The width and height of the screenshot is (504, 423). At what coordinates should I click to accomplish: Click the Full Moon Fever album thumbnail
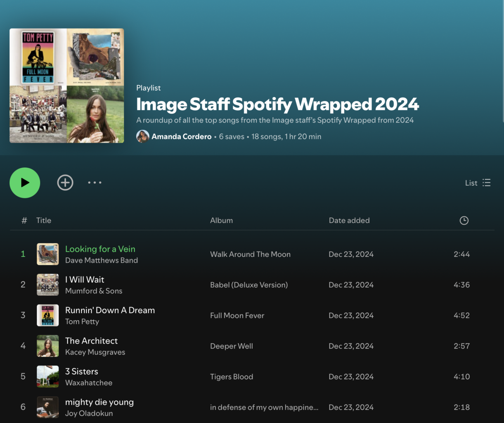pos(47,315)
